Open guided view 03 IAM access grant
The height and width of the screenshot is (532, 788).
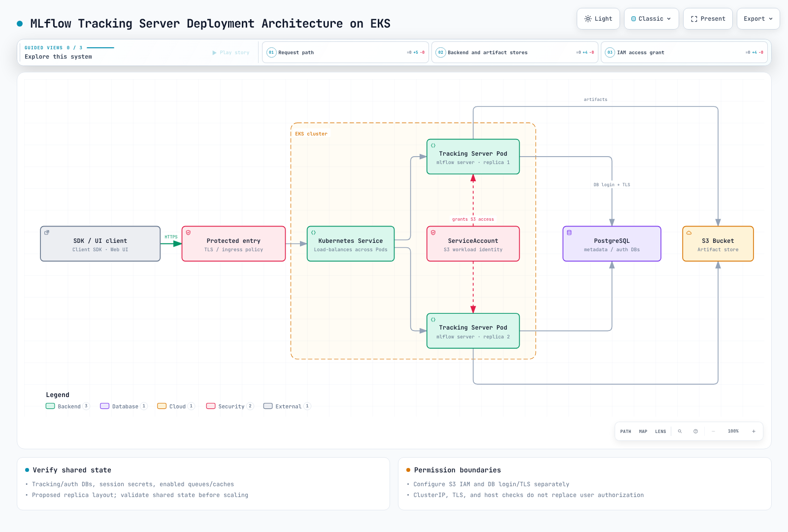pyautogui.click(x=684, y=52)
